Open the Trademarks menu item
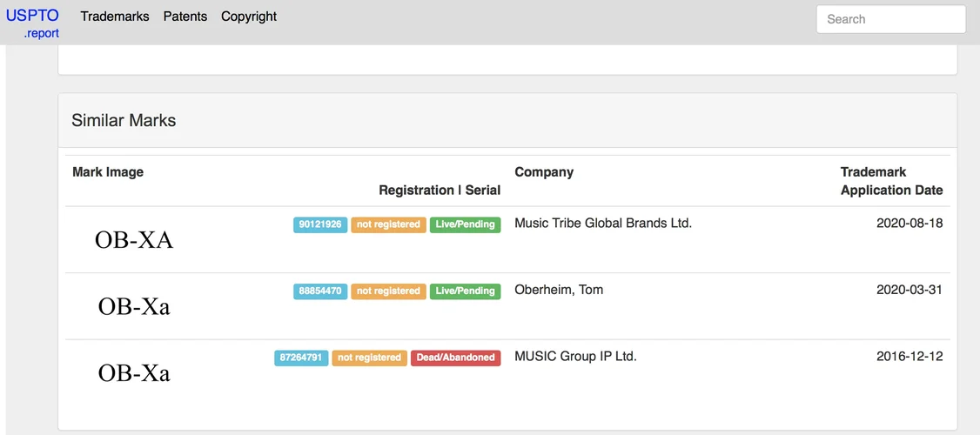980x435 pixels. (x=115, y=17)
